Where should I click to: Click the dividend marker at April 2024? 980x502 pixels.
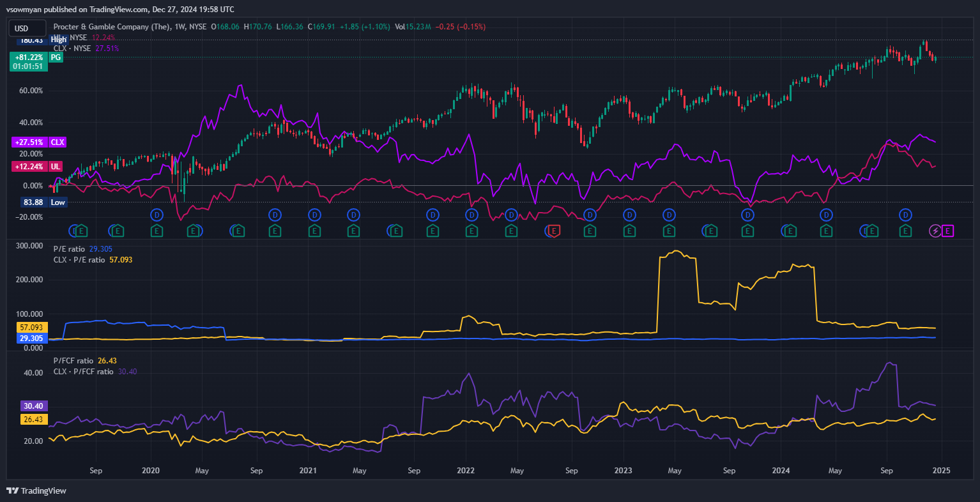click(x=826, y=215)
